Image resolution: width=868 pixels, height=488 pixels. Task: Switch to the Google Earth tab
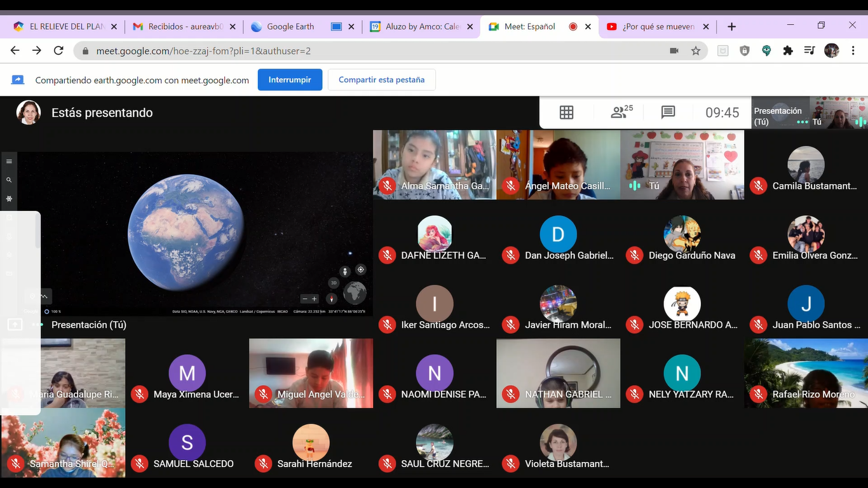point(290,27)
